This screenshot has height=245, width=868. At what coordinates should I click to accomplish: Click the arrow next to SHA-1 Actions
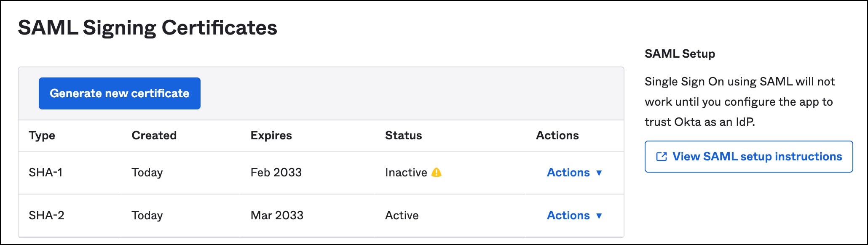tap(599, 173)
